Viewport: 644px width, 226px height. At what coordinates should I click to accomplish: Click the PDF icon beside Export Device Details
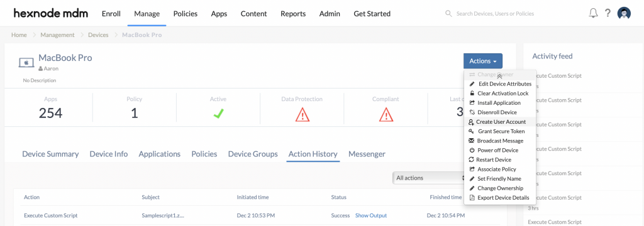pos(472,198)
